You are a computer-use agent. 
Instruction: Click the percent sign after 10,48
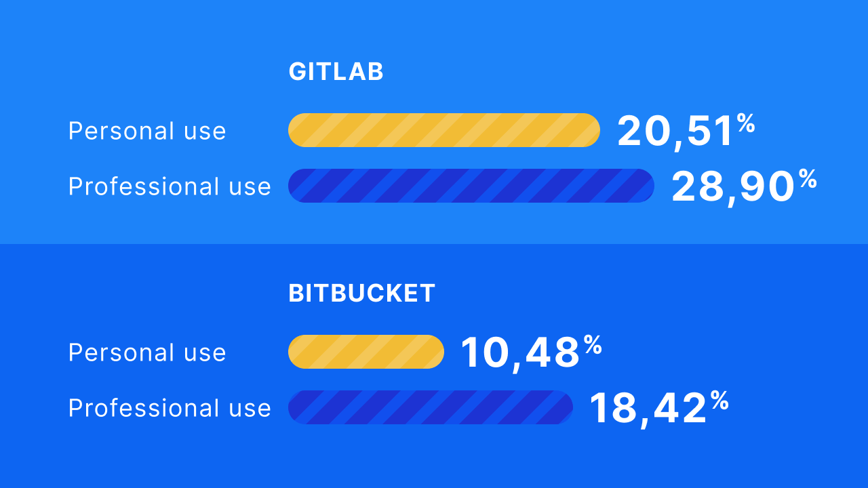[593, 345]
